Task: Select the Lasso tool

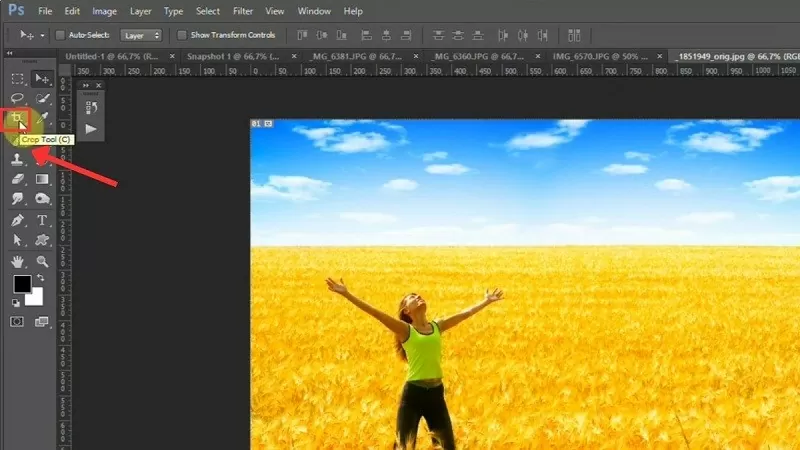Action: (17, 98)
